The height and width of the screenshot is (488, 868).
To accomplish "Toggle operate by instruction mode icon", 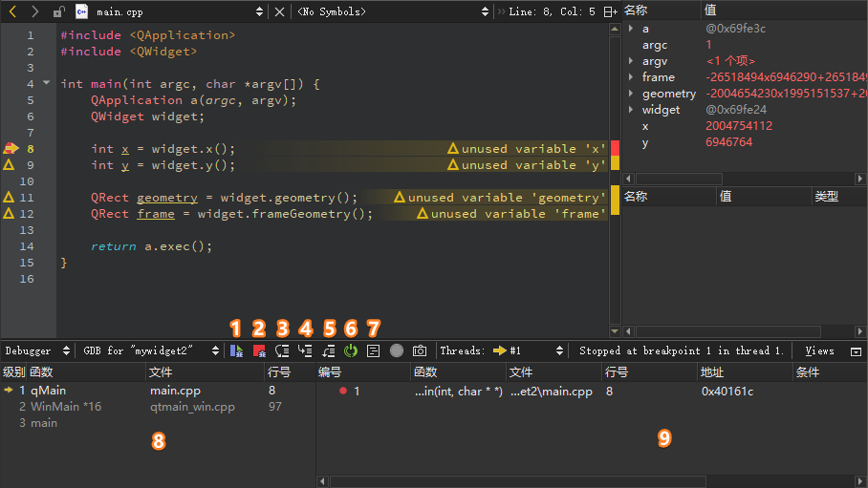I will point(374,351).
